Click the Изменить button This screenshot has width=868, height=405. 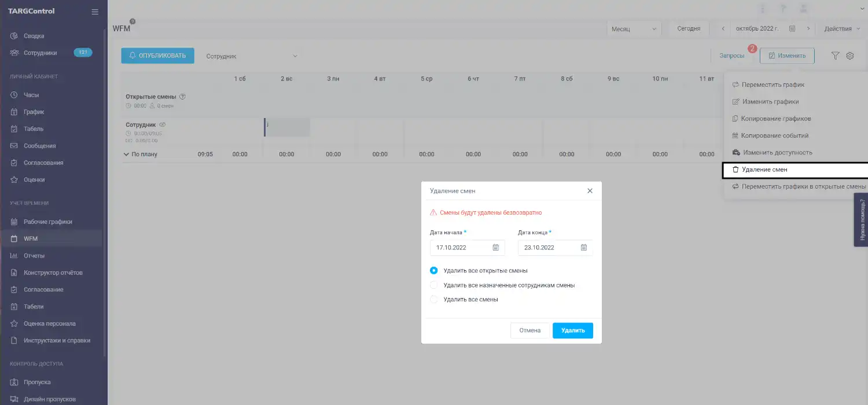click(787, 56)
